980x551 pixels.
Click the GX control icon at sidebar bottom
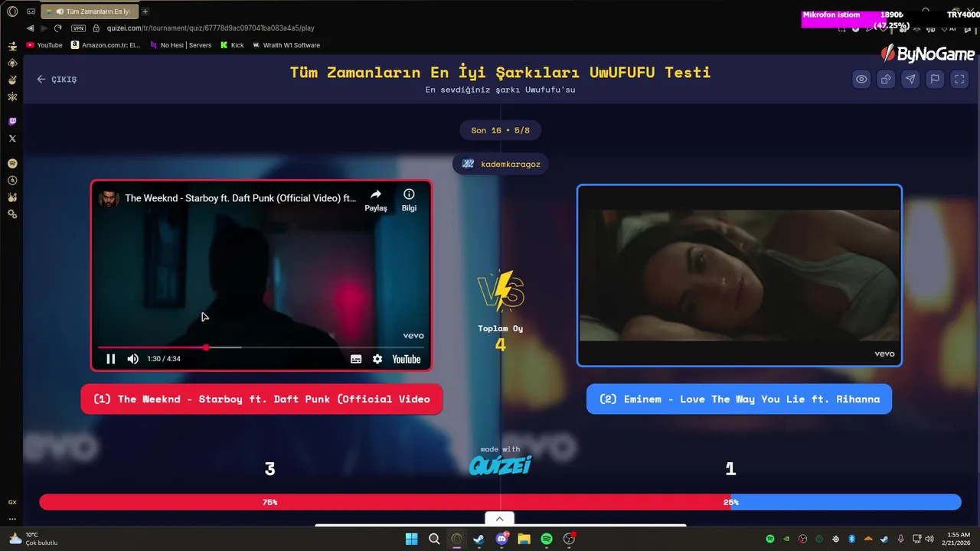coord(12,502)
